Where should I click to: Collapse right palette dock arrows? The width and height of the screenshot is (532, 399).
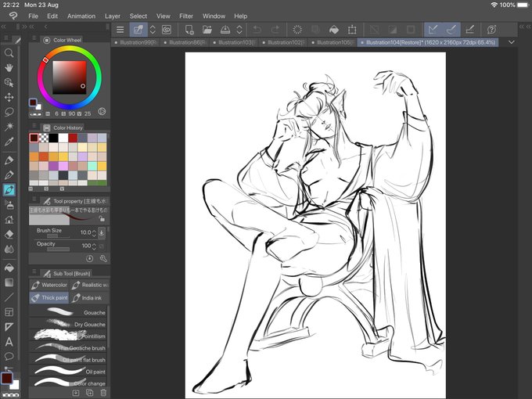point(524,27)
